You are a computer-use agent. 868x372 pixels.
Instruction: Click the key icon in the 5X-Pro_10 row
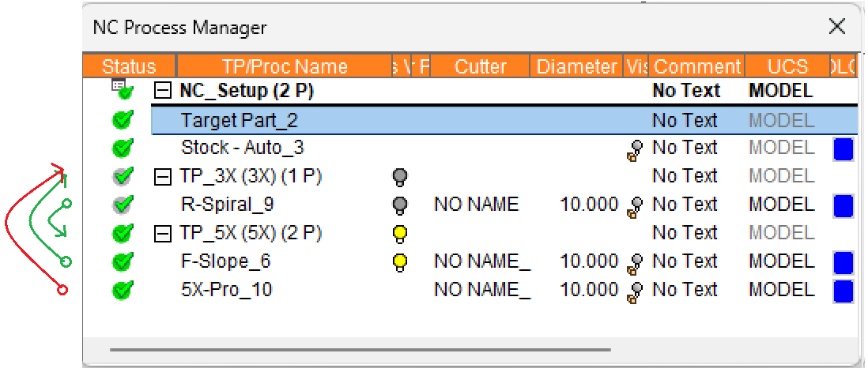[x=634, y=291]
